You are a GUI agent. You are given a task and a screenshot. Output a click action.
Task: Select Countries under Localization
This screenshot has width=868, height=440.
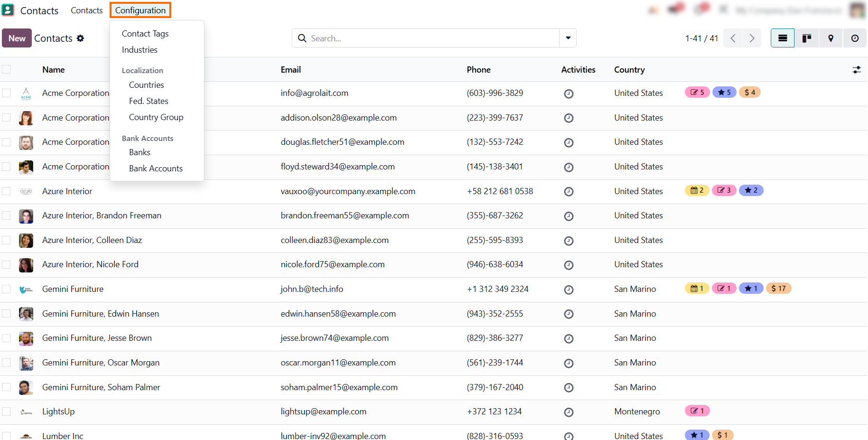tap(147, 85)
